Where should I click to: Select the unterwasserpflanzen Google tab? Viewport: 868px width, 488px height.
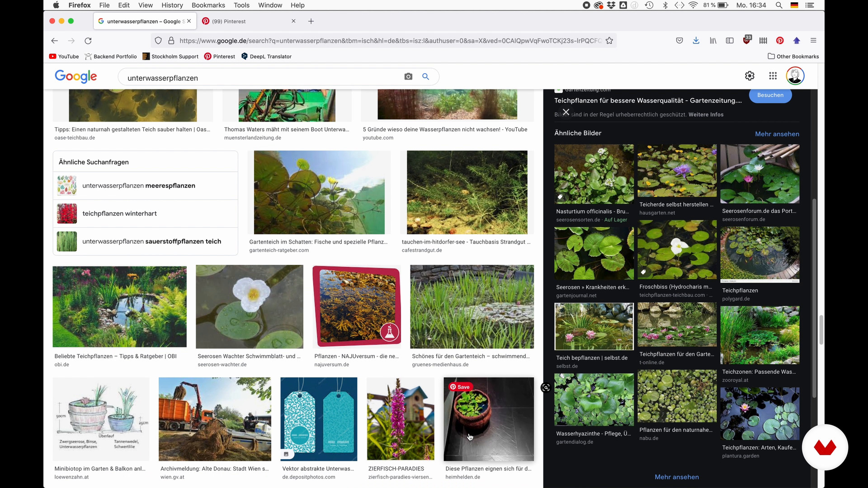pyautogui.click(x=145, y=21)
